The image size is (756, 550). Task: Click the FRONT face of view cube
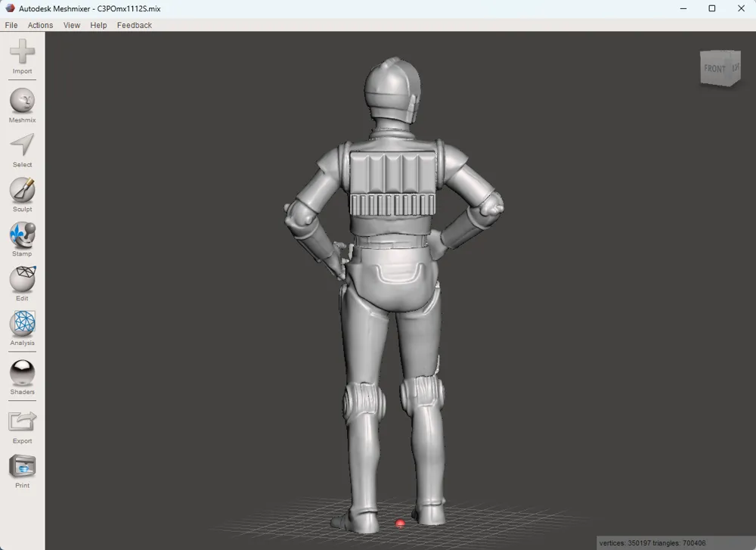[x=715, y=69]
